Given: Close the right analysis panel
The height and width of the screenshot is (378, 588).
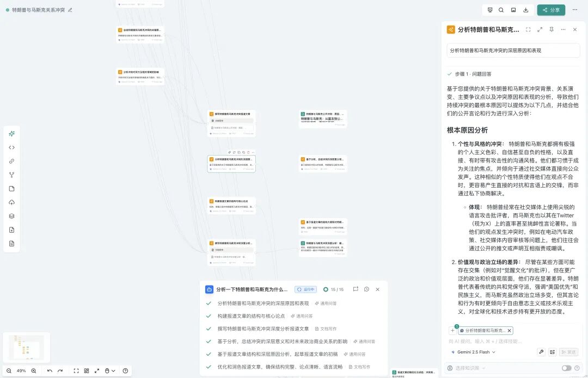Looking at the screenshot, I should click(575, 29).
